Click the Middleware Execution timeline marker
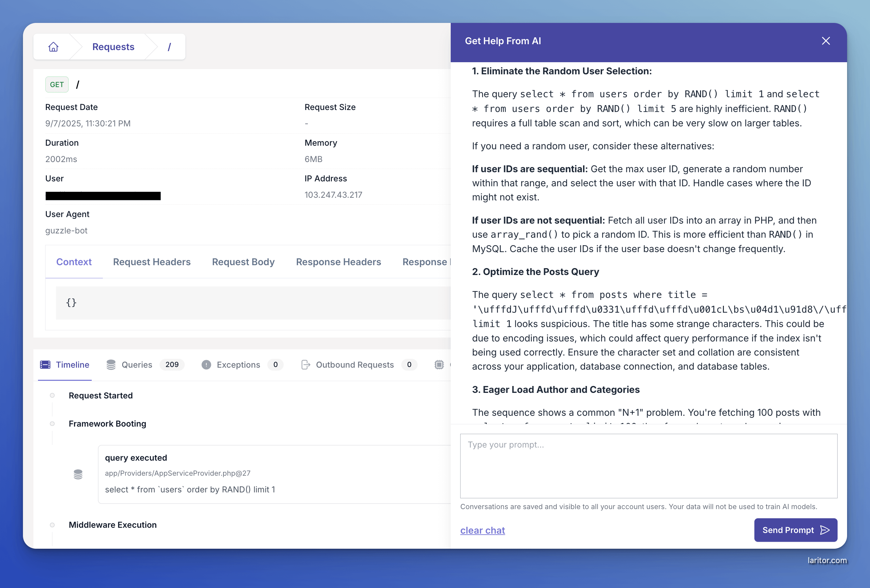This screenshot has height=588, width=870. point(52,525)
